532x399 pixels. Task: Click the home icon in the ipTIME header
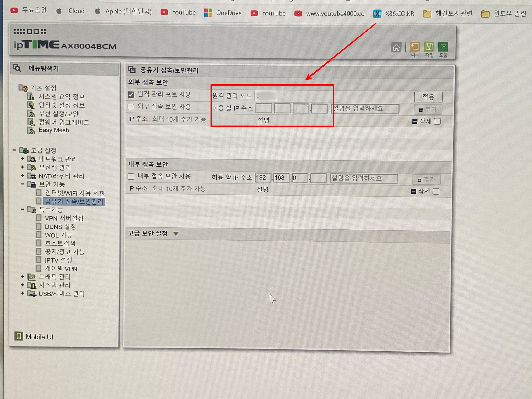(x=396, y=47)
